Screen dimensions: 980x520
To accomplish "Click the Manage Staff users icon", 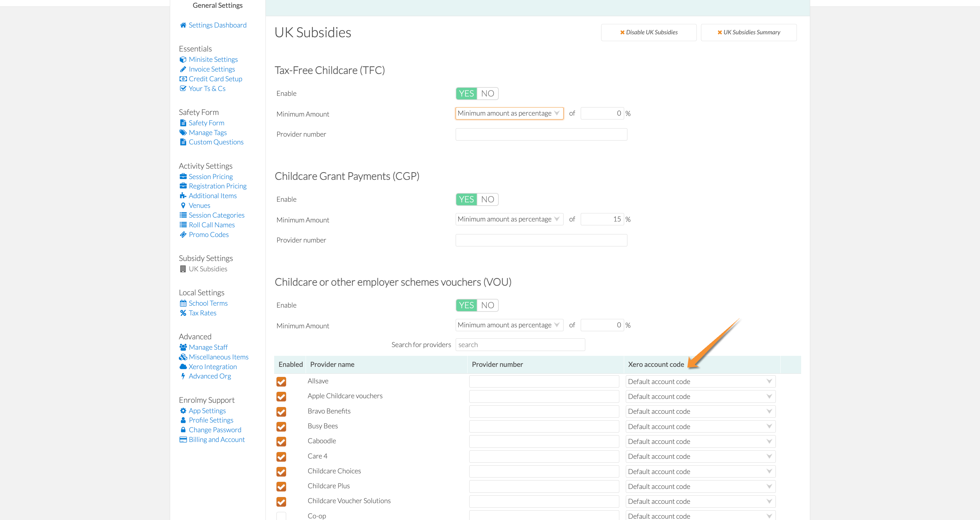I will pyautogui.click(x=183, y=347).
